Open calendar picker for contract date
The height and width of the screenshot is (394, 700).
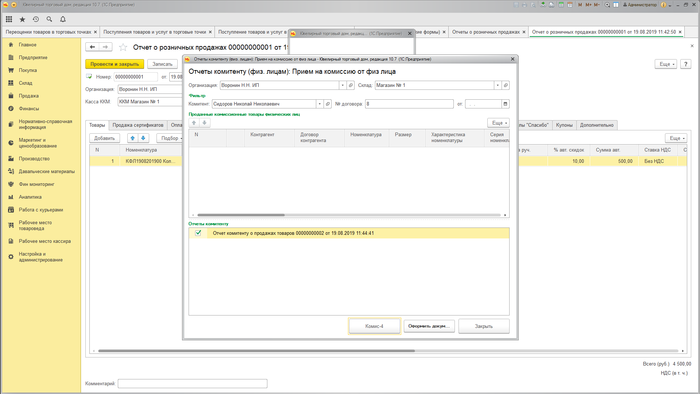pyautogui.click(x=505, y=104)
